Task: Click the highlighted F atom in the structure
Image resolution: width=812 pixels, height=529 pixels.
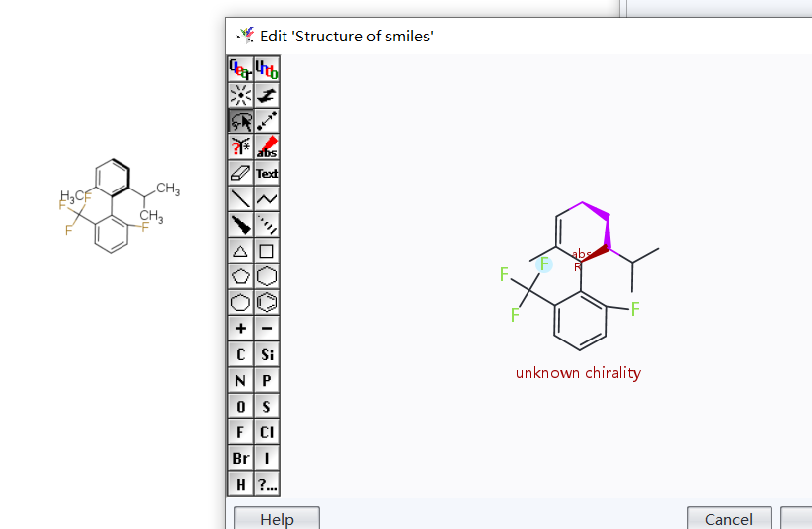Action: [x=543, y=264]
